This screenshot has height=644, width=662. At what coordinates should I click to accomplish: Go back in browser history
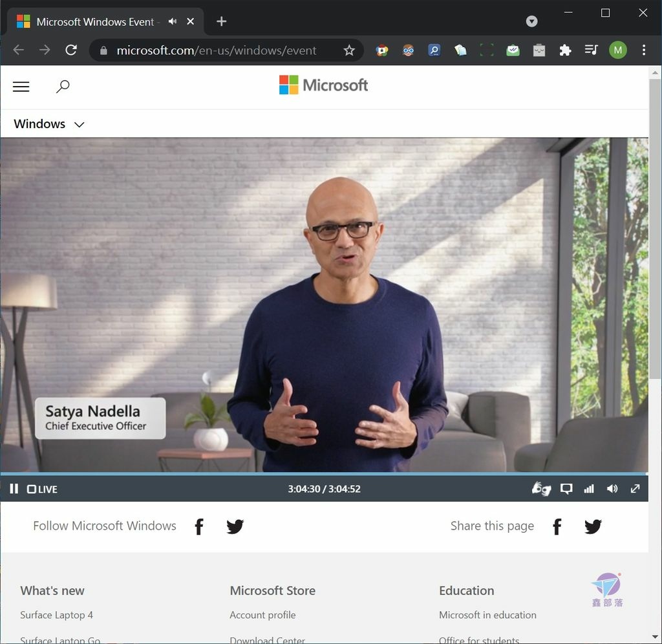[19, 50]
